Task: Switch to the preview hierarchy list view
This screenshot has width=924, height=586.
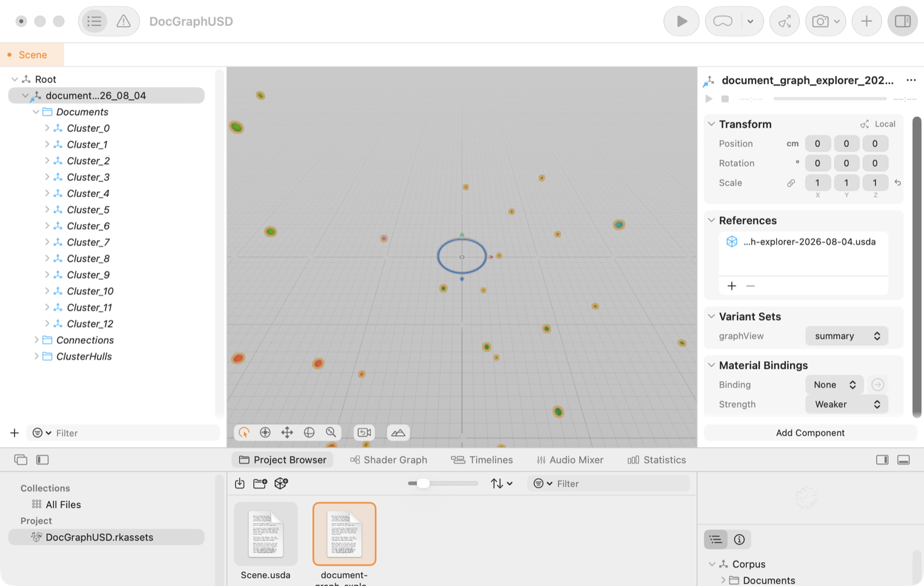Action: [x=716, y=539]
